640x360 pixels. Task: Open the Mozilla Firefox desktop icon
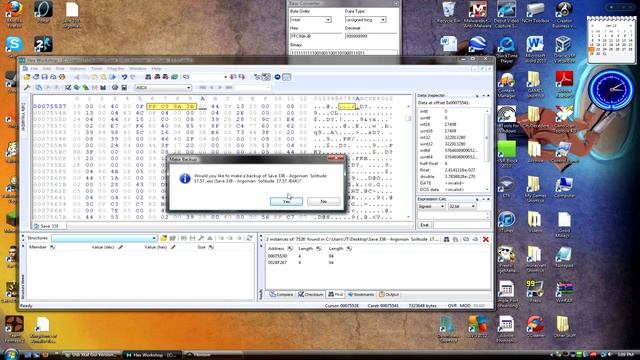(x=14, y=14)
